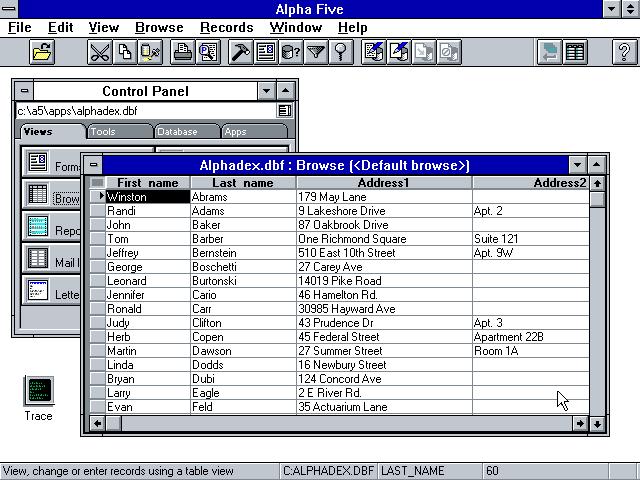This screenshot has width=640, height=480.
Task: Click the hammer design tool icon
Action: coord(241,52)
